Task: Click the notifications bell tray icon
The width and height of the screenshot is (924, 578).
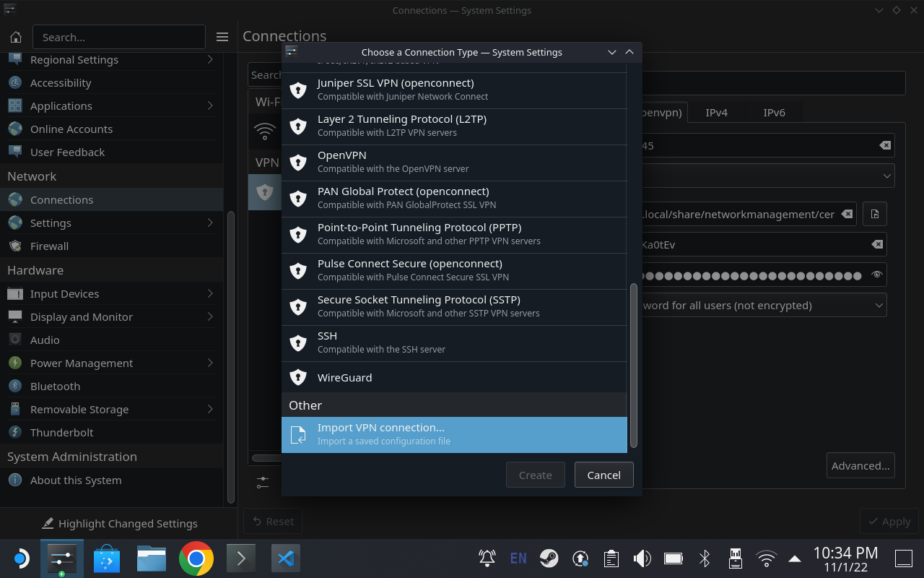Action: coord(487,558)
